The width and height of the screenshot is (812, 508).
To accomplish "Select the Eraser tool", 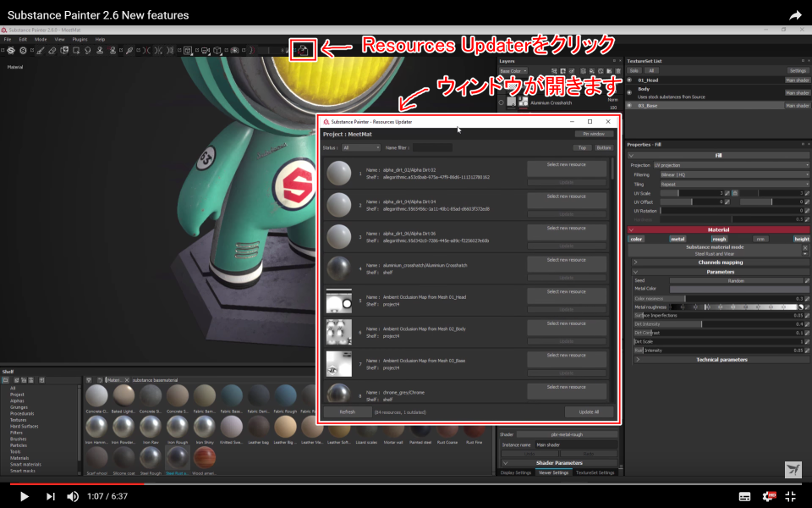I will point(52,50).
